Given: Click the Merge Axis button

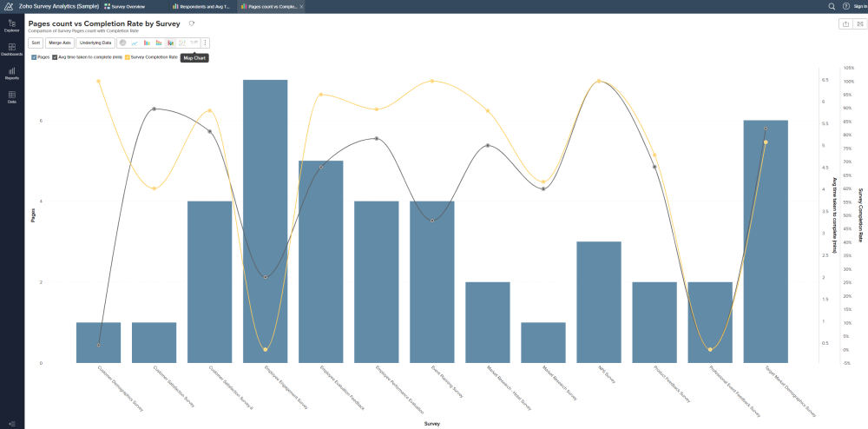Looking at the screenshot, I should (59, 43).
